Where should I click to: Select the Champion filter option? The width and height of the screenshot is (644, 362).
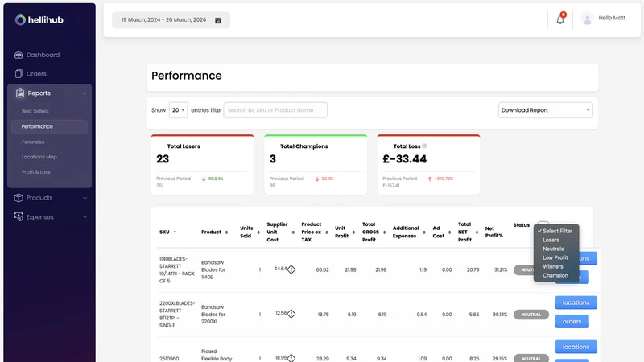point(555,275)
